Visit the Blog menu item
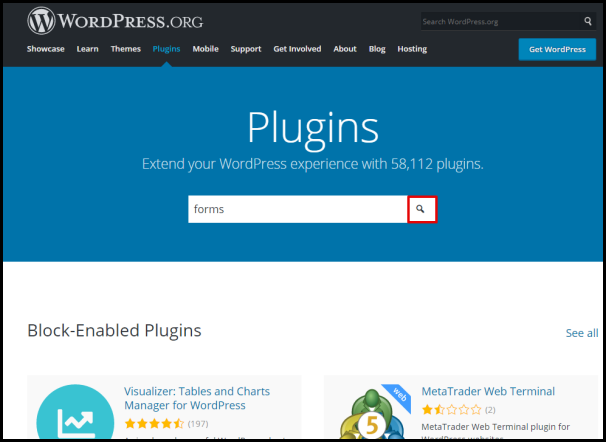The width and height of the screenshot is (606, 442). pos(377,49)
